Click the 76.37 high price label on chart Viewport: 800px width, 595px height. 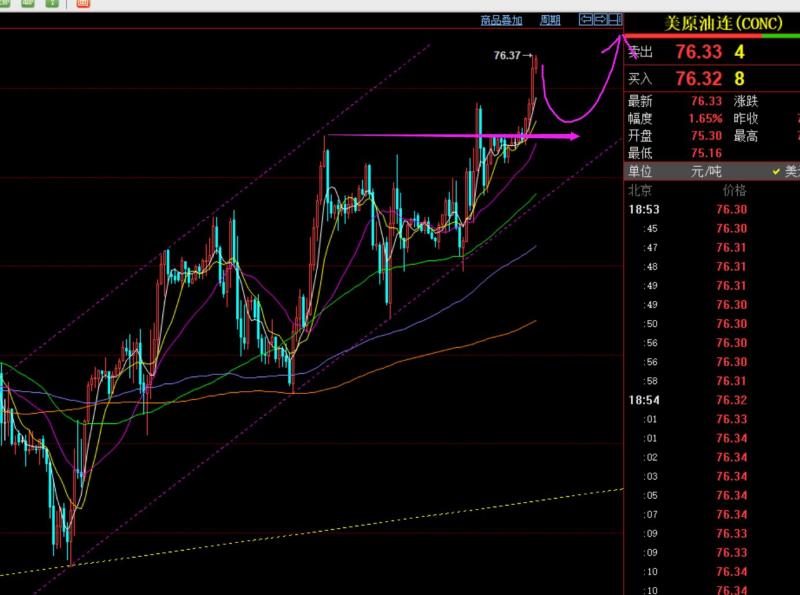(507, 55)
